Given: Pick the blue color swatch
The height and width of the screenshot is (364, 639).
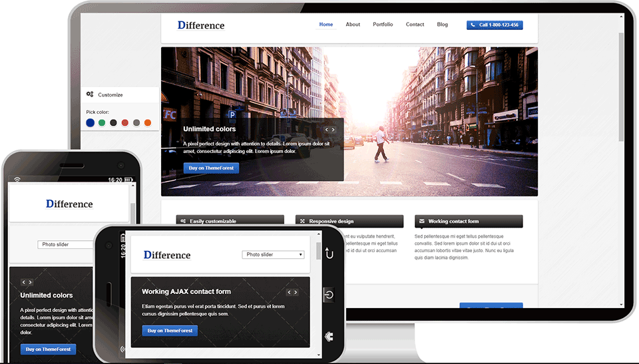Looking at the screenshot, I should [x=91, y=122].
